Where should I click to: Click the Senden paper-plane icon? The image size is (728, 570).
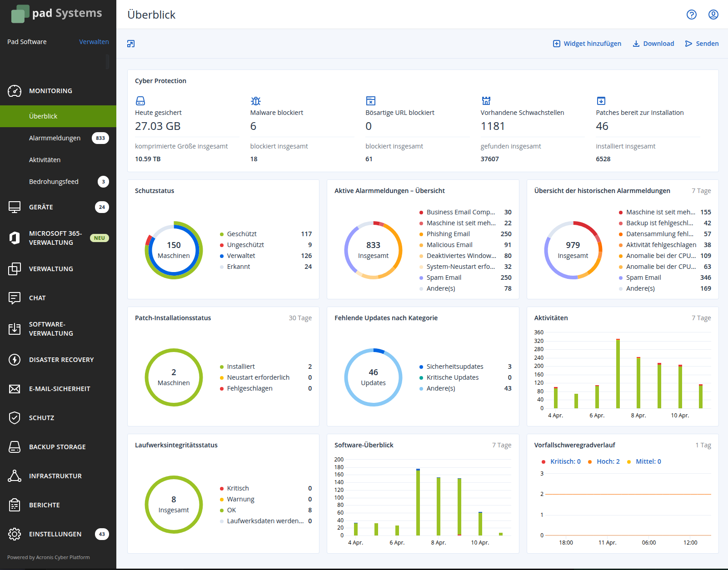pyautogui.click(x=689, y=43)
